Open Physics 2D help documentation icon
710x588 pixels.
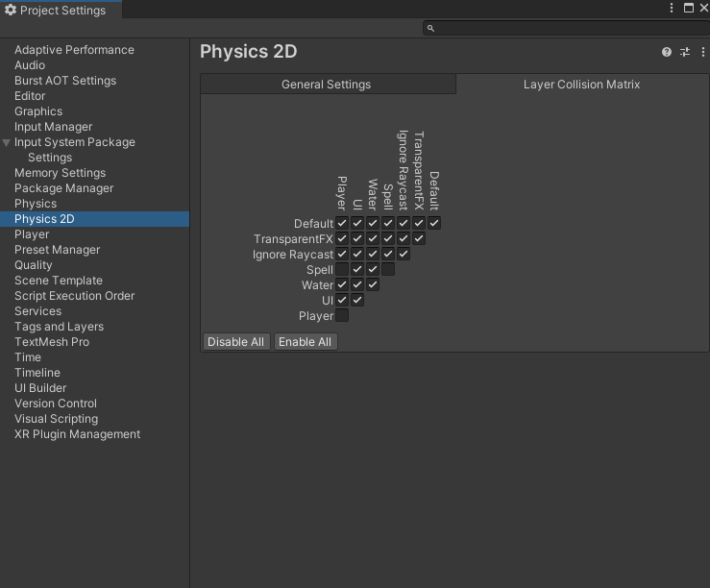click(x=666, y=52)
